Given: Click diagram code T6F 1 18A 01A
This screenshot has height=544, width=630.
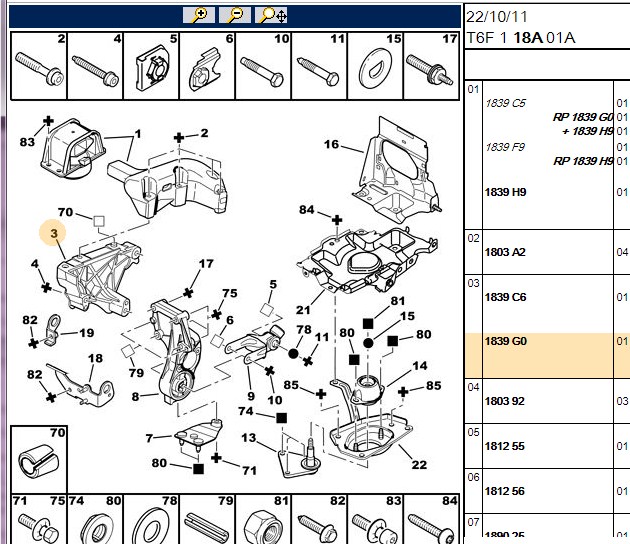Looking at the screenshot, I should pos(521,38).
